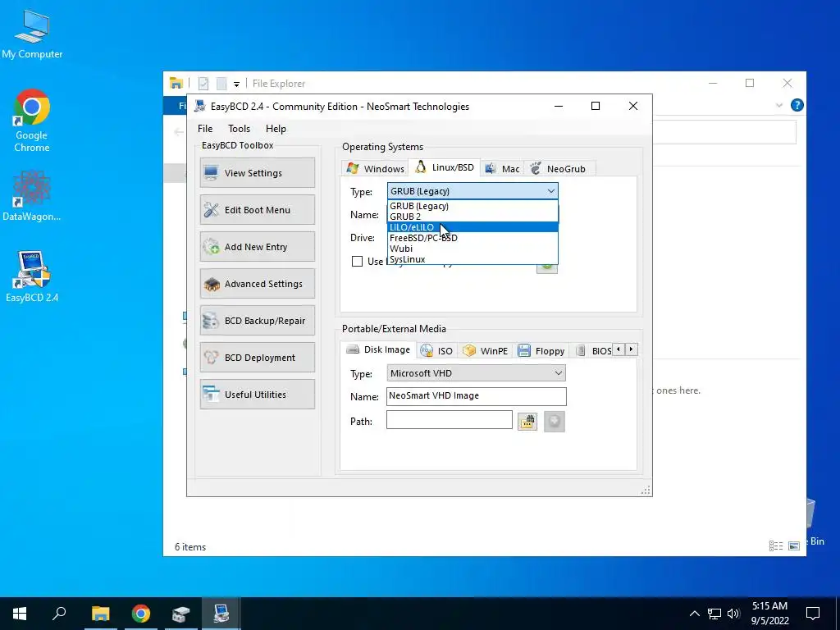Open Useful Utilities section

click(257, 395)
